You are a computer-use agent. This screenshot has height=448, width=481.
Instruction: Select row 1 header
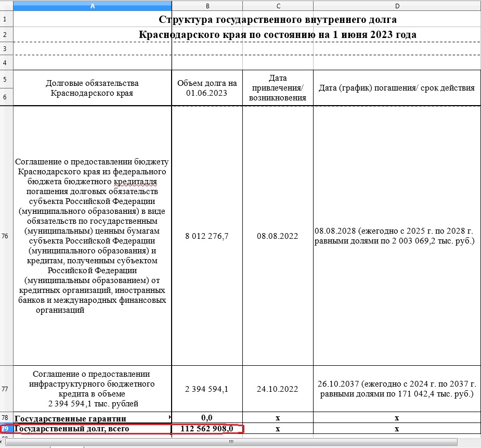tap(6, 19)
